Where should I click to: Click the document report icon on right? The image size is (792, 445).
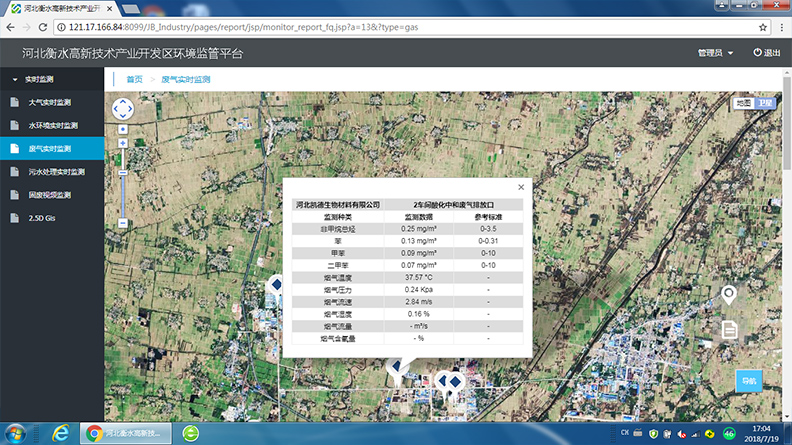click(729, 329)
